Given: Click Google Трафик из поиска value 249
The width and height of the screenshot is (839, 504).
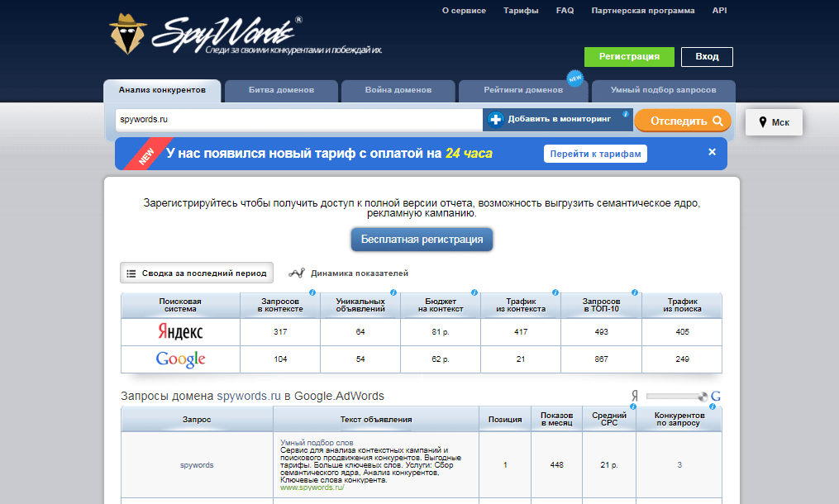Looking at the screenshot, I should click(x=682, y=359).
